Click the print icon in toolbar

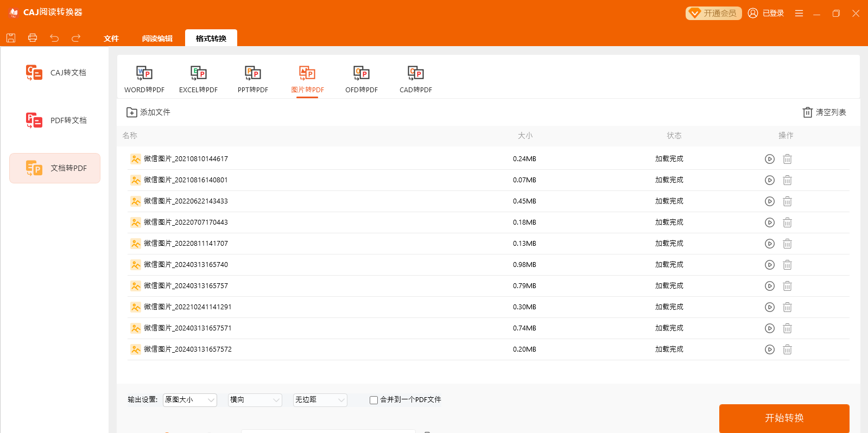click(x=33, y=38)
